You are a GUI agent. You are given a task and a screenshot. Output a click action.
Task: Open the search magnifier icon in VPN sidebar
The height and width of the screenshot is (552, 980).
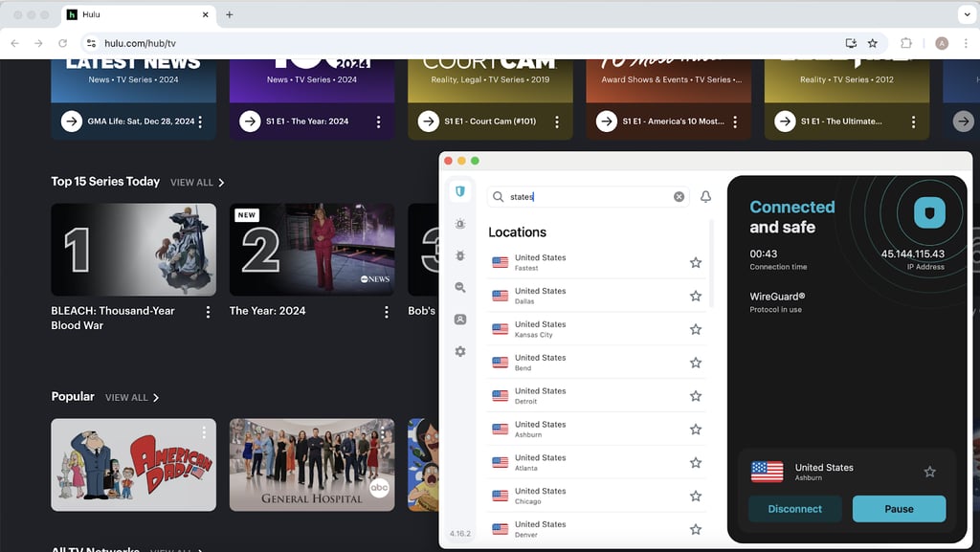click(460, 287)
